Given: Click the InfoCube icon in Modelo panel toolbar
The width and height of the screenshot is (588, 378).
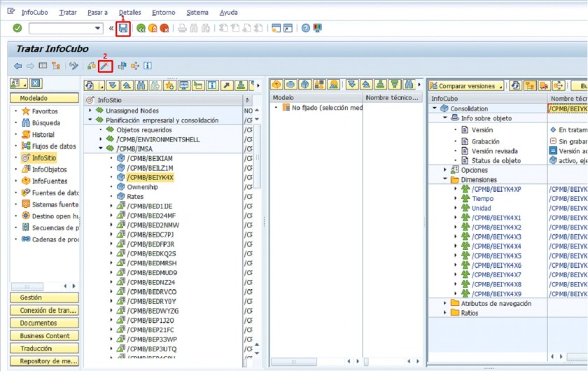Looking at the screenshot, I should coord(305,85).
